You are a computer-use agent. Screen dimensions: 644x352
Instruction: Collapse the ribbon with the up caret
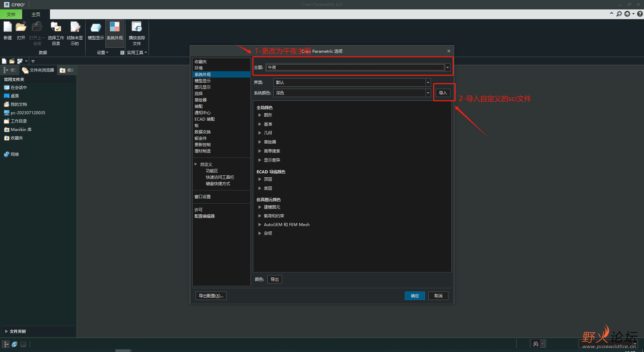coord(611,13)
